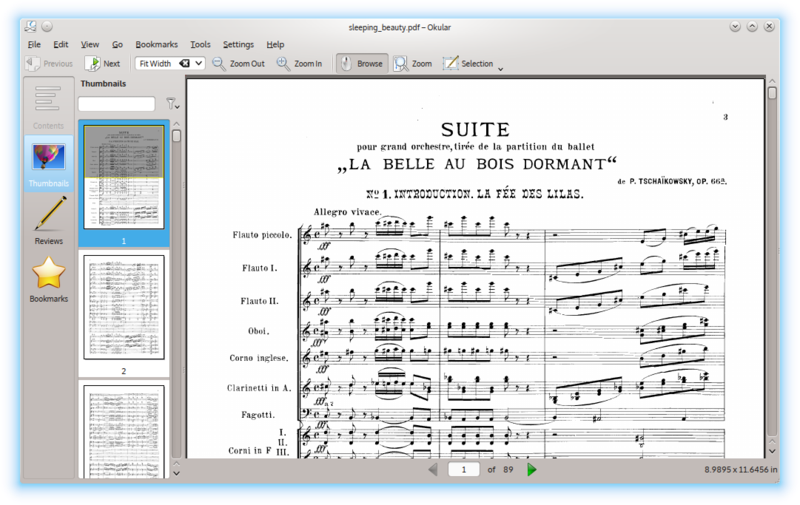Click the round pin button in title bar
Viewport: 800px width, 505px height.
point(47,26)
